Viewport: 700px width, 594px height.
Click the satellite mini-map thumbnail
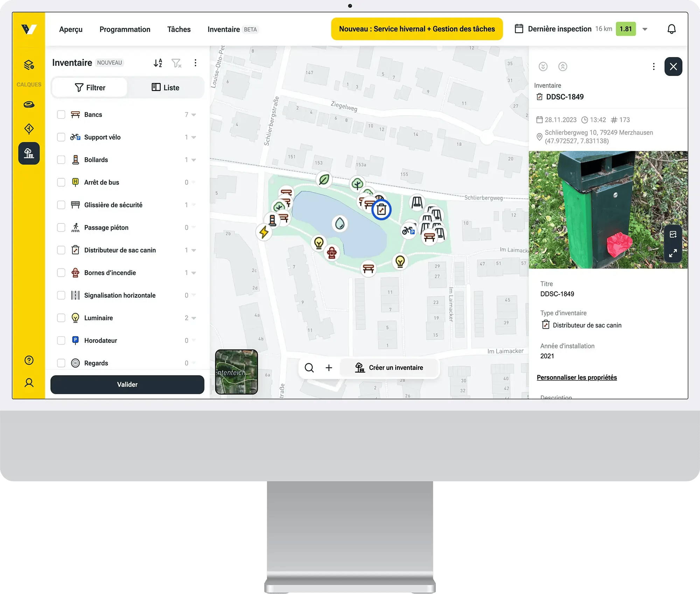tap(236, 372)
